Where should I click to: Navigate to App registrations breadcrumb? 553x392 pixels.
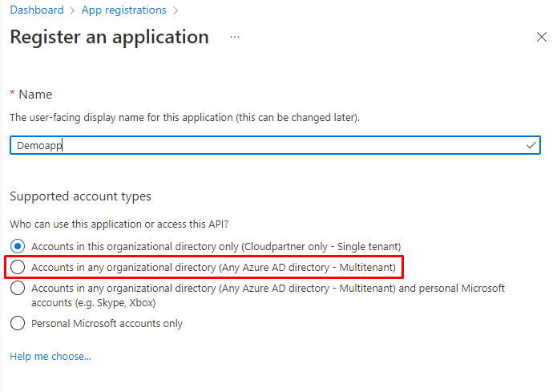(x=123, y=10)
